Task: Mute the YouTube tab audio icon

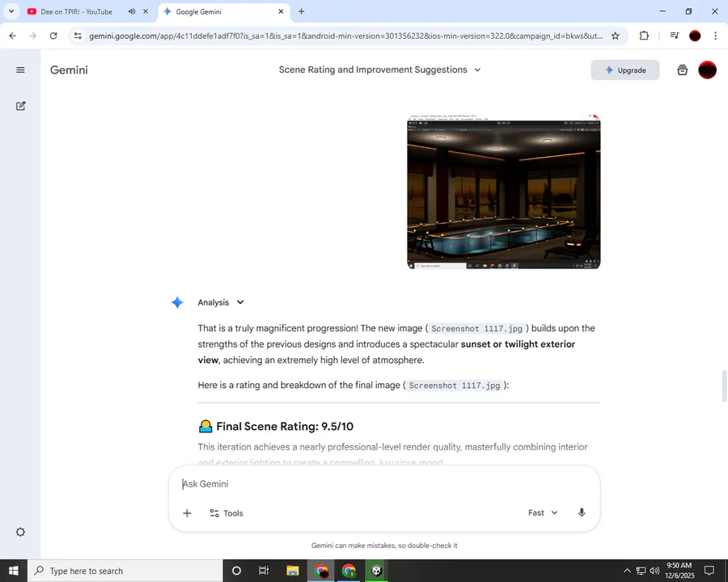Action: 132,11
